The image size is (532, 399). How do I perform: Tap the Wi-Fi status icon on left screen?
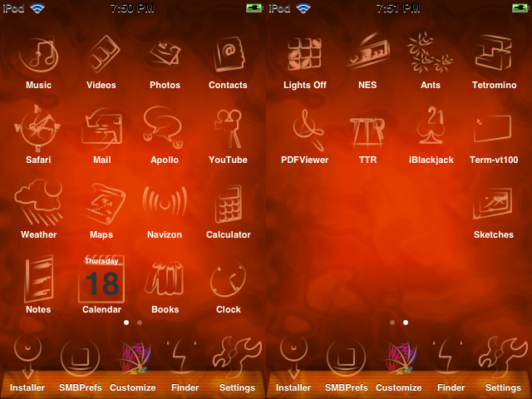37,8
